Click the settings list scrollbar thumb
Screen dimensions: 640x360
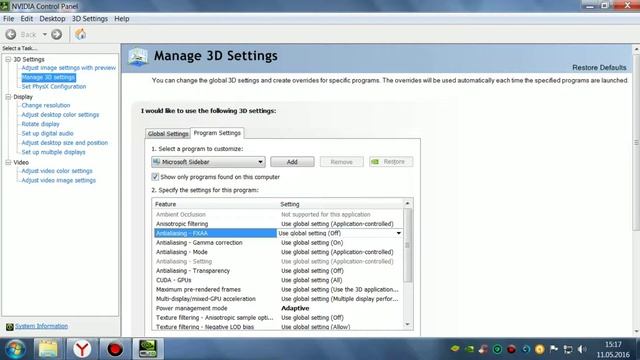pyautogui.click(x=407, y=245)
